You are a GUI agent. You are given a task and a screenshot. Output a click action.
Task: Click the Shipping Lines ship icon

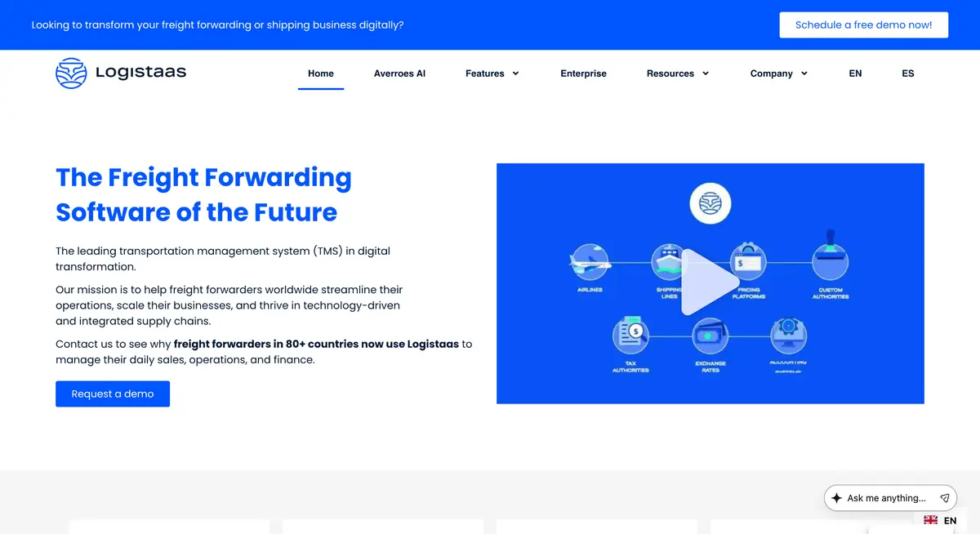click(669, 263)
